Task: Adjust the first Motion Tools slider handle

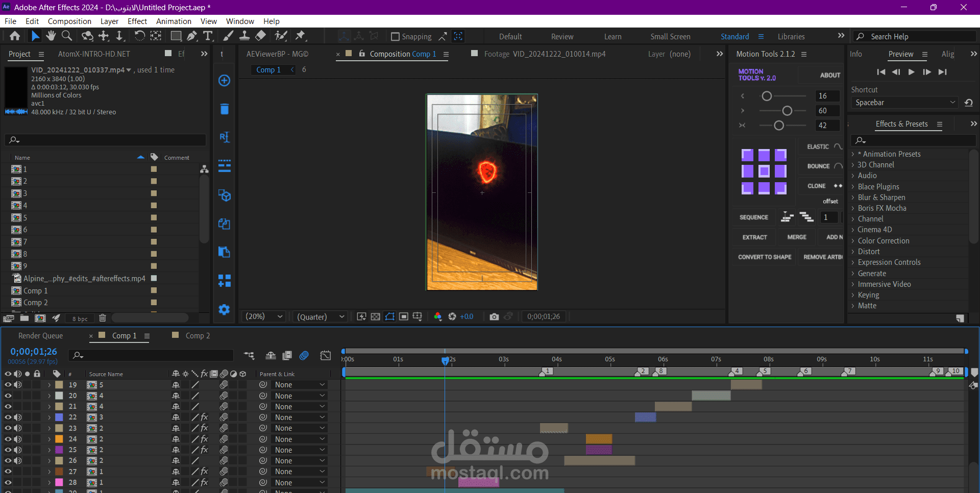Action: coord(766,96)
